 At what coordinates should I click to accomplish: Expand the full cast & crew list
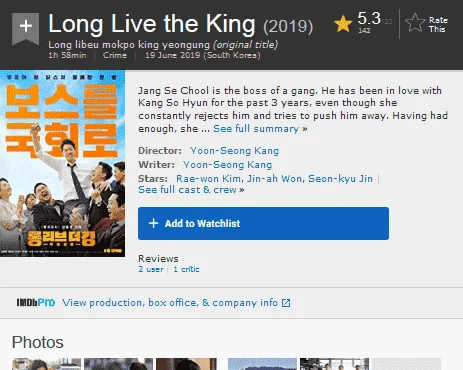coord(191,190)
